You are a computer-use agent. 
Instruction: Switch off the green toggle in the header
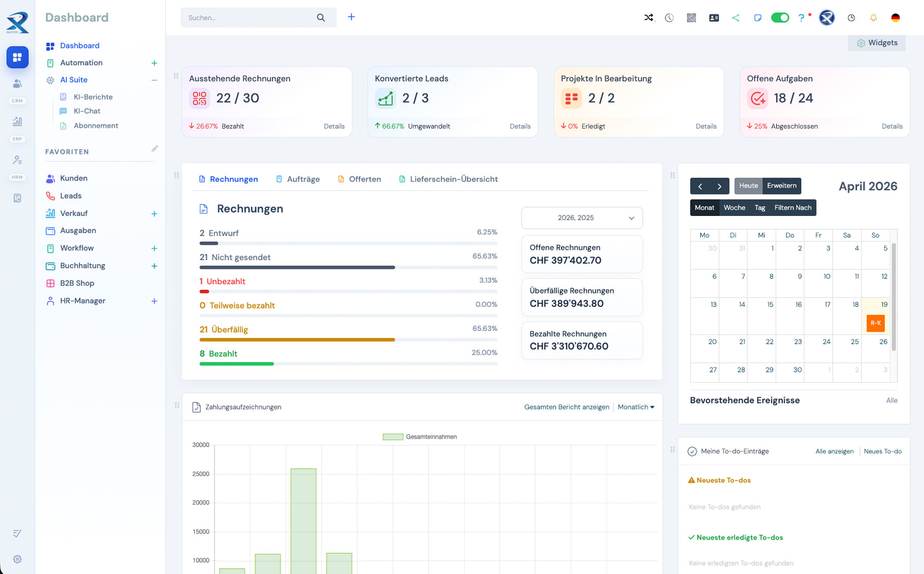point(780,17)
